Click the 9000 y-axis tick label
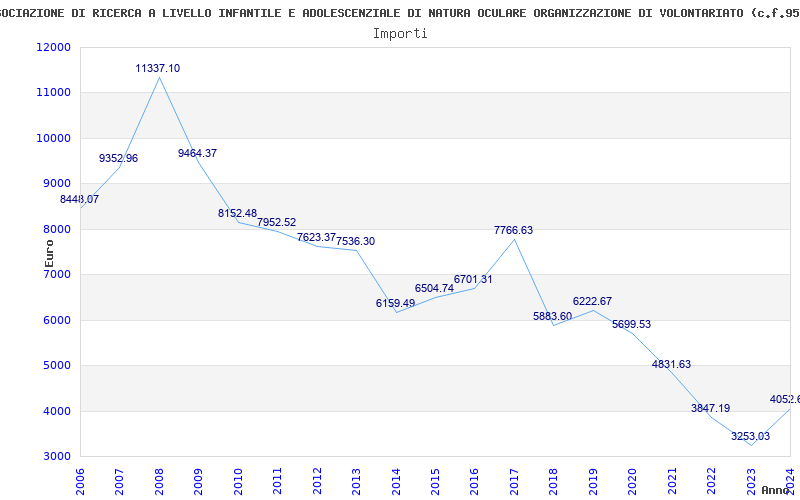 pyautogui.click(x=56, y=184)
